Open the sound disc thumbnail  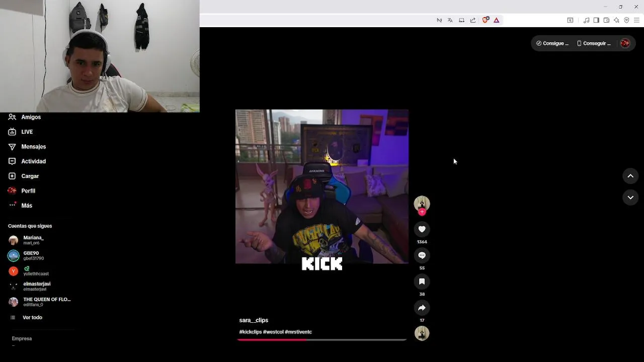pos(422,333)
